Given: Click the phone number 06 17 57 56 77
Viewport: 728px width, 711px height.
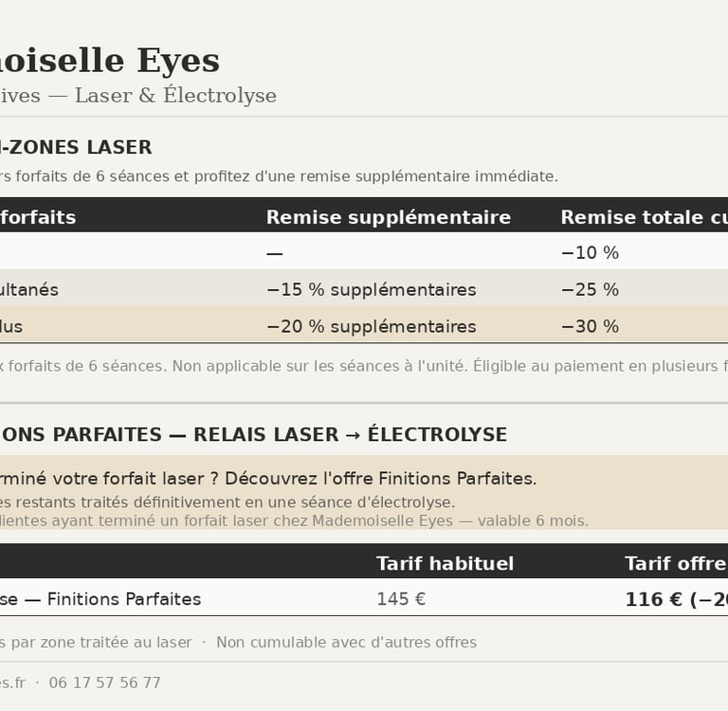Looking at the screenshot, I should tap(104, 683).
